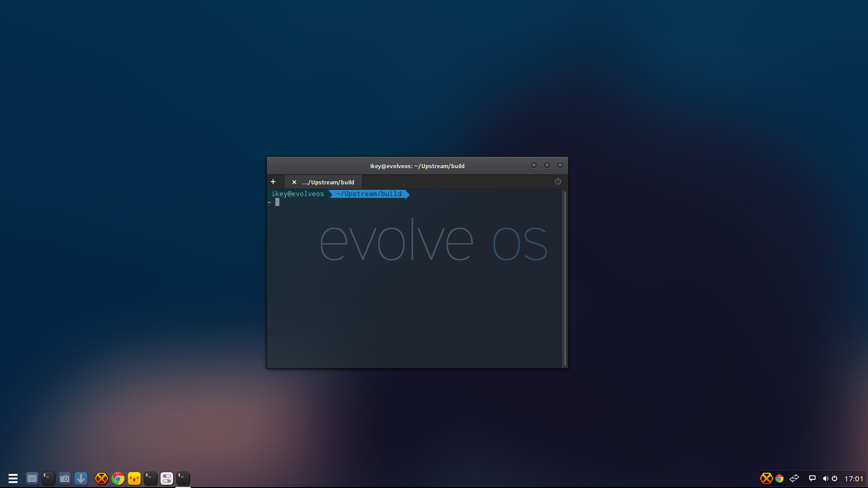Open the volume speaker tray icon
This screenshot has height=488, width=868.
click(x=826, y=479)
